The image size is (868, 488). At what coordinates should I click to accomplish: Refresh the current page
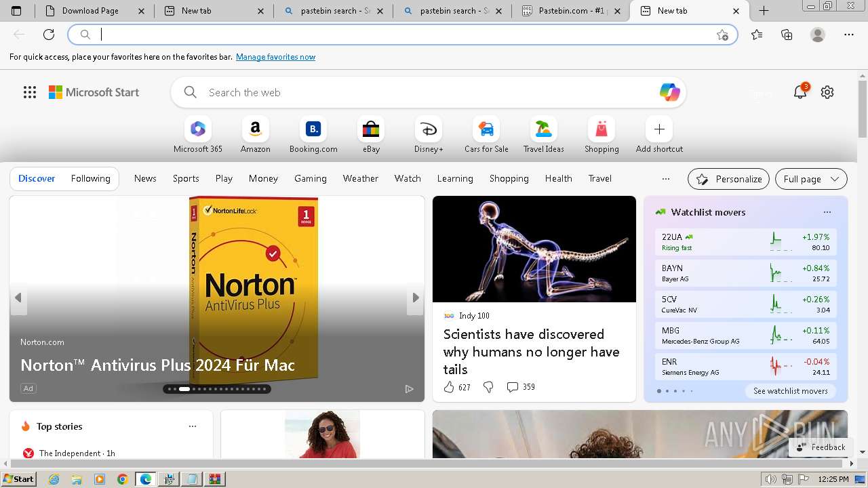point(49,35)
